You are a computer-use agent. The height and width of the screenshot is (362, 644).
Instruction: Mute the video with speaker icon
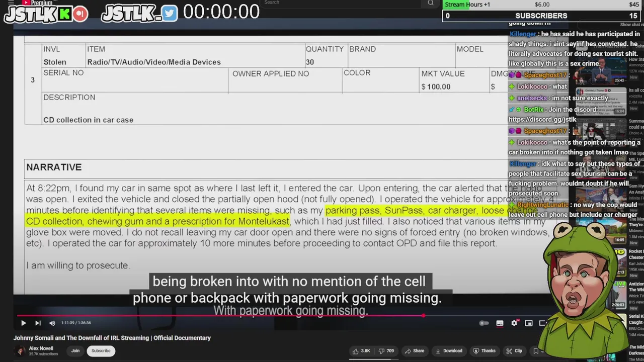[52, 323]
